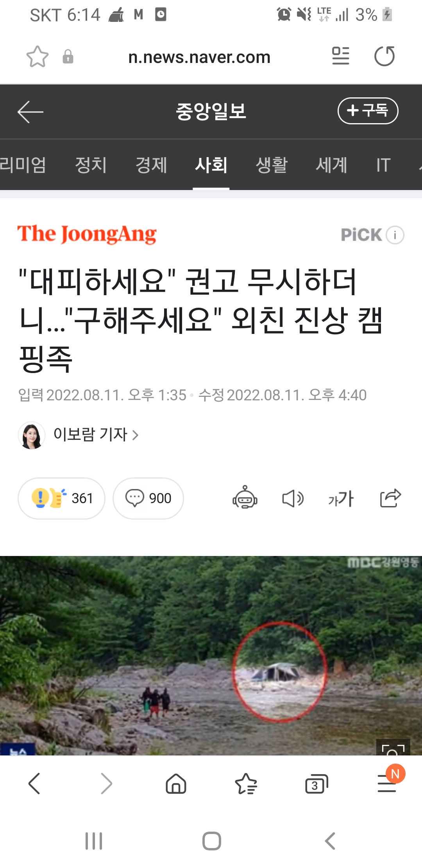
Task: Open the 정치 tab
Action: [x=91, y=165]
